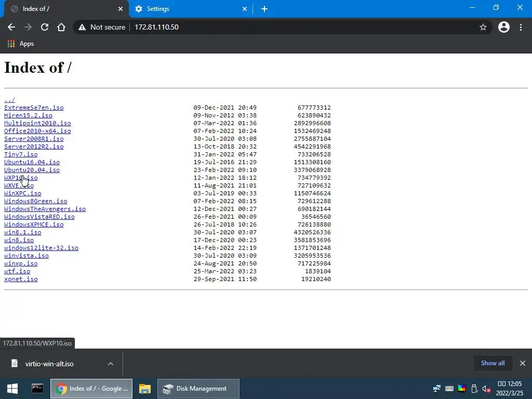Viewport: 532px width, 399px height.
Task: Download Hiren15.2.iso
Action: (28, 115)
